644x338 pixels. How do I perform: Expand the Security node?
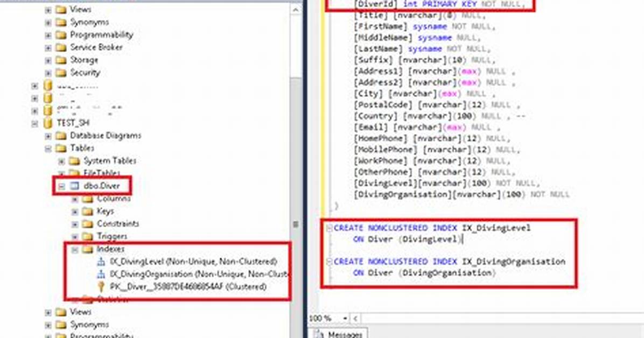[x=48, y=73]
